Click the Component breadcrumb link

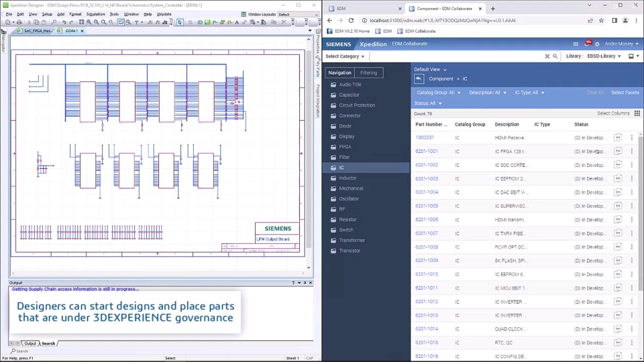click(x=441, y=79)
